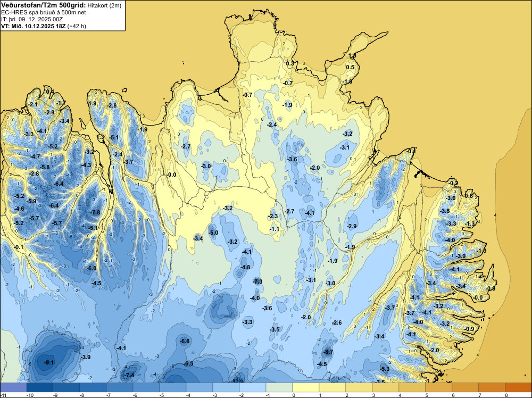Screen dimensions: 532x398
Task: Click the '-4.6' temperature value
Action: (x=19, y=209)
